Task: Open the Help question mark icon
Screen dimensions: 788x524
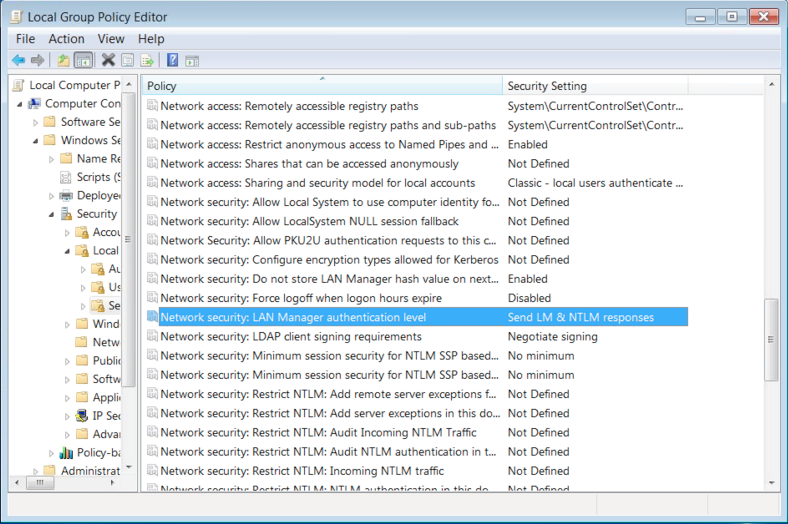Action: [172, 60]
